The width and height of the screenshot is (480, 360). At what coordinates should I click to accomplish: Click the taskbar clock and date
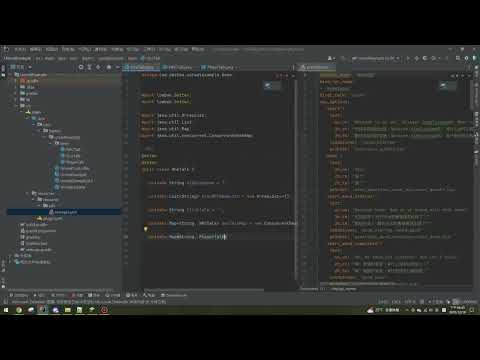[x=457, y=310]
